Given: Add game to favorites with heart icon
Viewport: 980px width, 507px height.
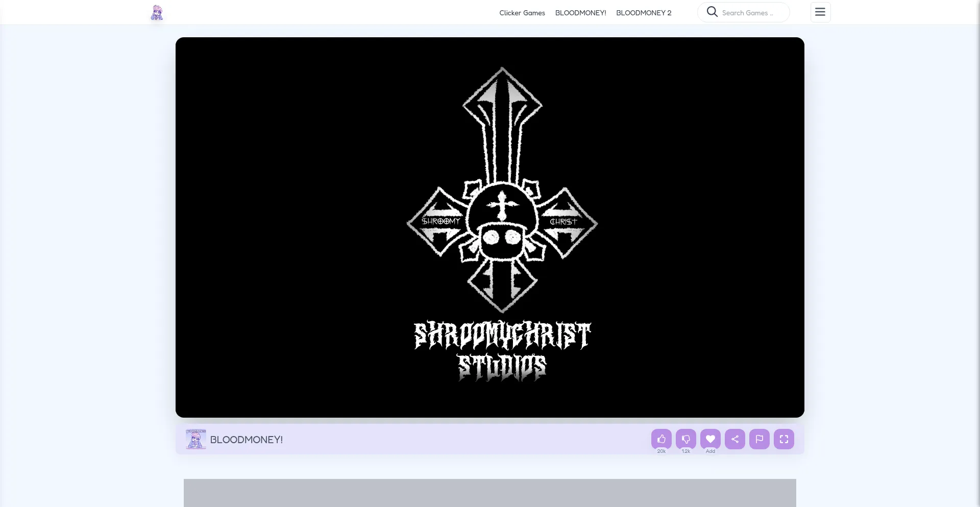Looking at the screenshot, I should pyautogui.click(x=710, y=439).
